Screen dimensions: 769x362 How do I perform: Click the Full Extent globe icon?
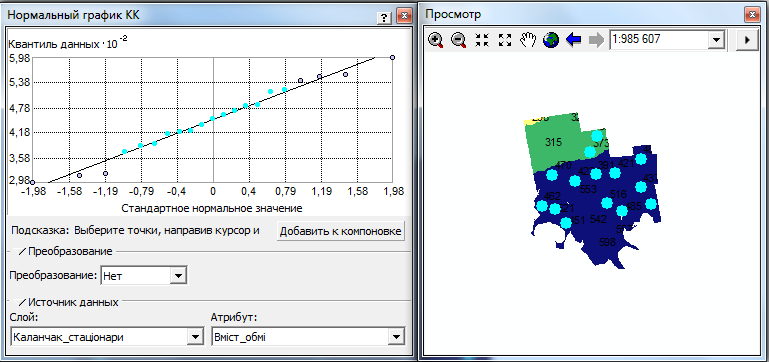(551, 40)
